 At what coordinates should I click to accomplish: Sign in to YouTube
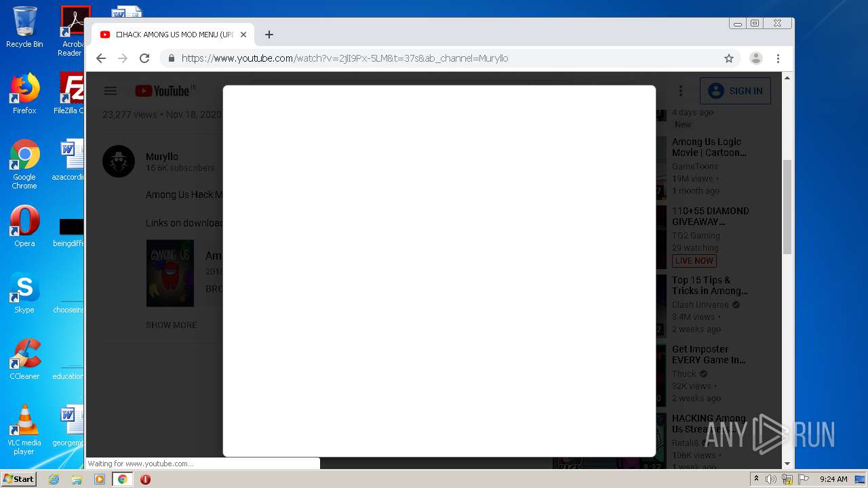pyautogui.click(x=735, y=91)
